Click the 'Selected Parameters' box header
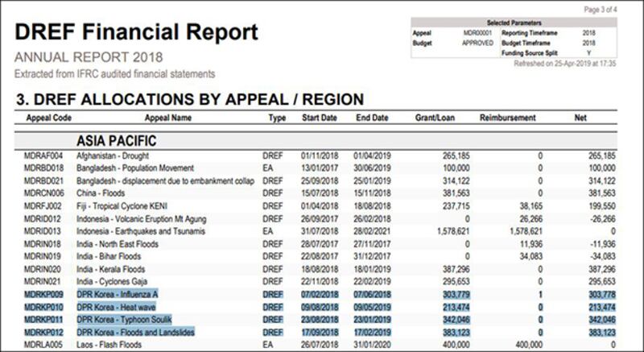 (514, 23)
